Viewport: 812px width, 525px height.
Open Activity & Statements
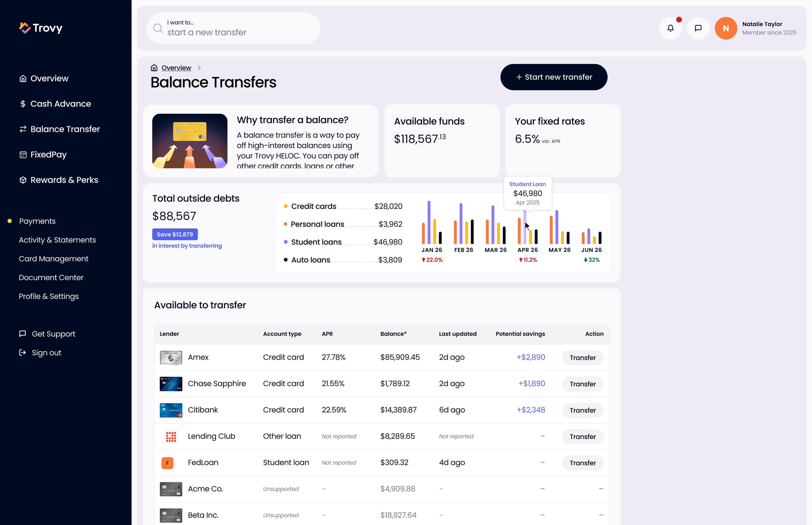(57, 240)
